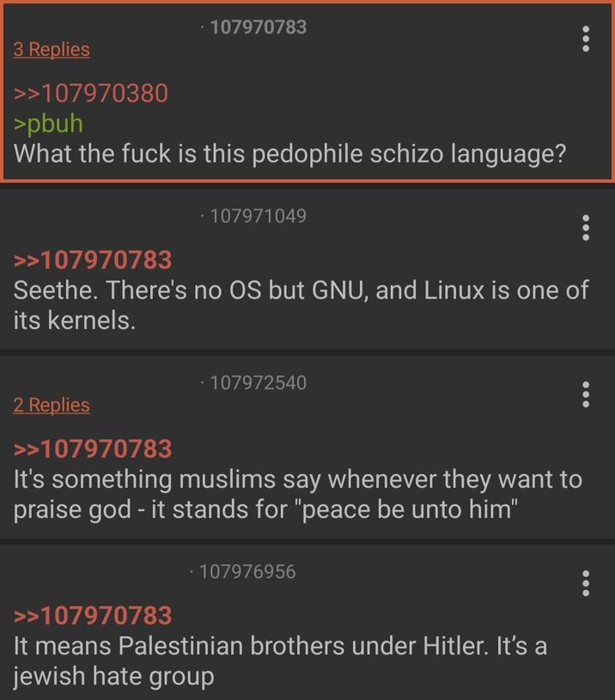Open the three-dot menu on post 107971049
Screen dimensions: 615x700
(585, 228)
